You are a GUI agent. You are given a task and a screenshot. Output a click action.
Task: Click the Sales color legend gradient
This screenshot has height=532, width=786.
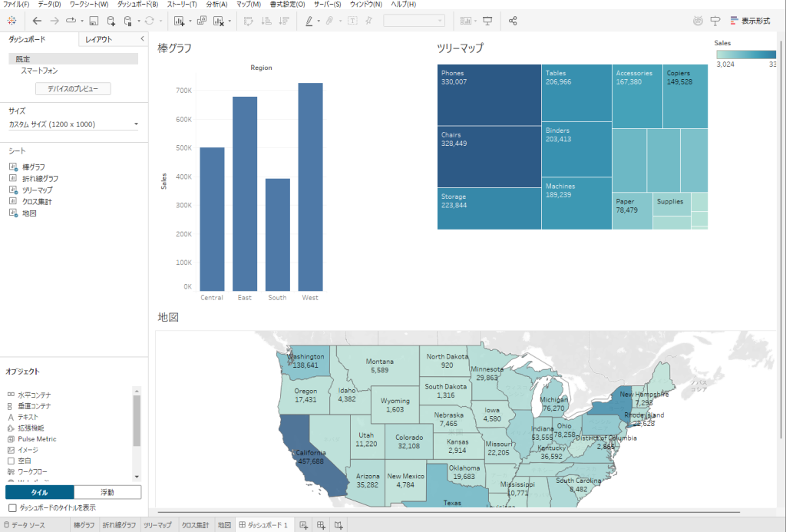click(x=745, y=55)
